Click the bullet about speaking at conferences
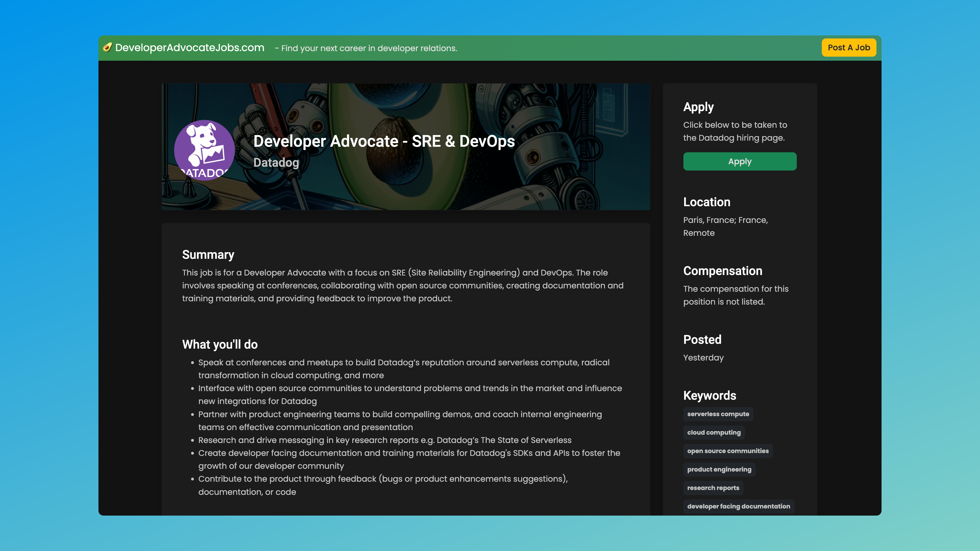Image resolution: width=980 pixels, height=551 pixels. (x=404, y=369)
